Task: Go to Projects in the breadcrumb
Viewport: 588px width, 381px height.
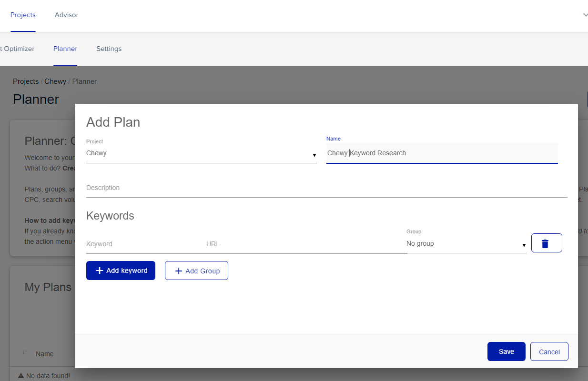Action: 26,81
